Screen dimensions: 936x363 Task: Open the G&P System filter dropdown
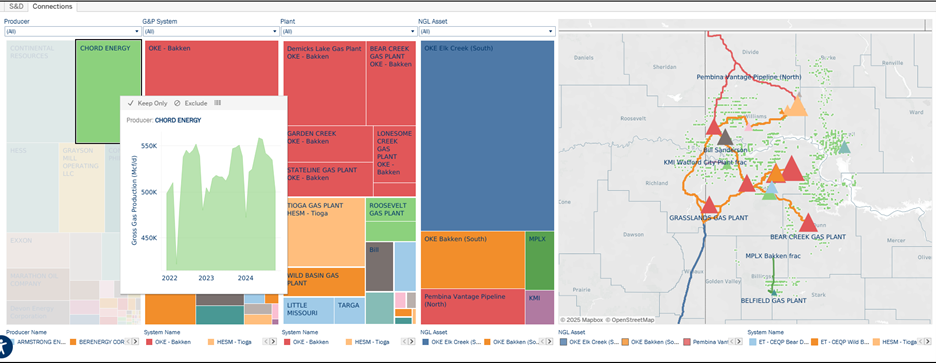point(210,31)
